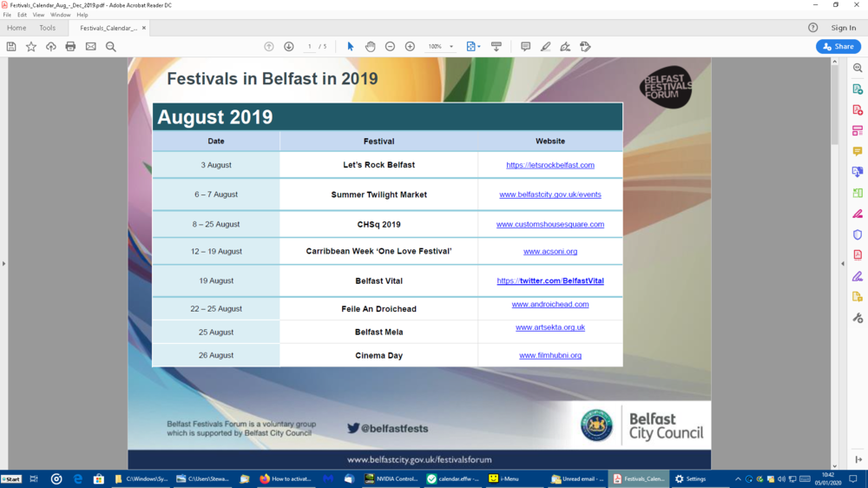Image resolution: width=868 pixels, height=488 pixels.
Task: Click the zoom out minus icon
Action: pos(390,46)
